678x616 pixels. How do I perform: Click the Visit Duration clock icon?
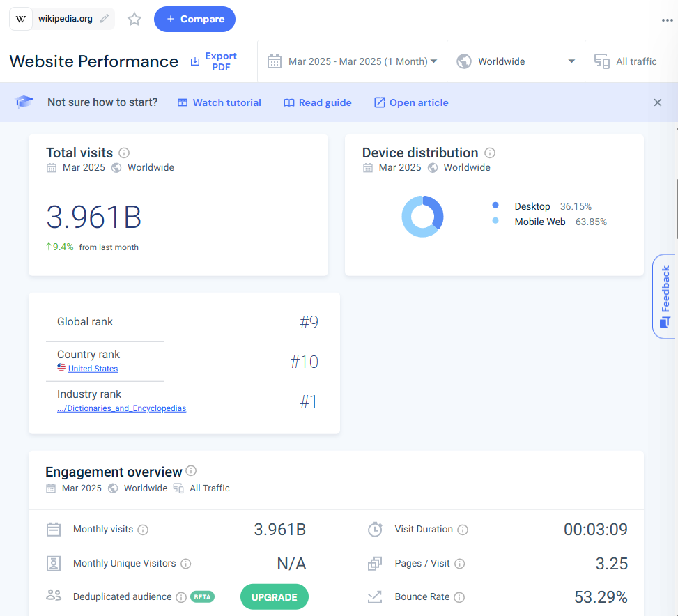point(375,530)
